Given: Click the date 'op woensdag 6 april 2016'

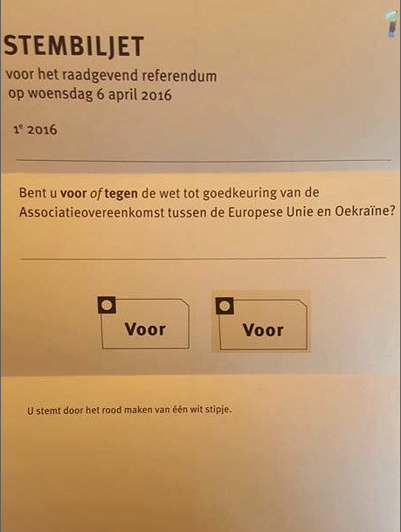Looking at the screenshot, I should [x=90, y=94].
